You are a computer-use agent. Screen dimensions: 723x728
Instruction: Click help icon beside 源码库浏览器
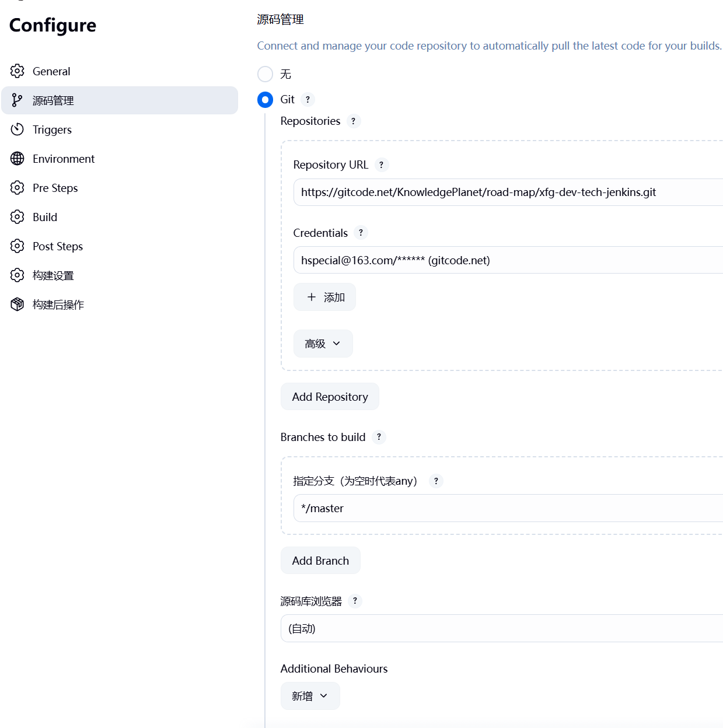(355, 601)
